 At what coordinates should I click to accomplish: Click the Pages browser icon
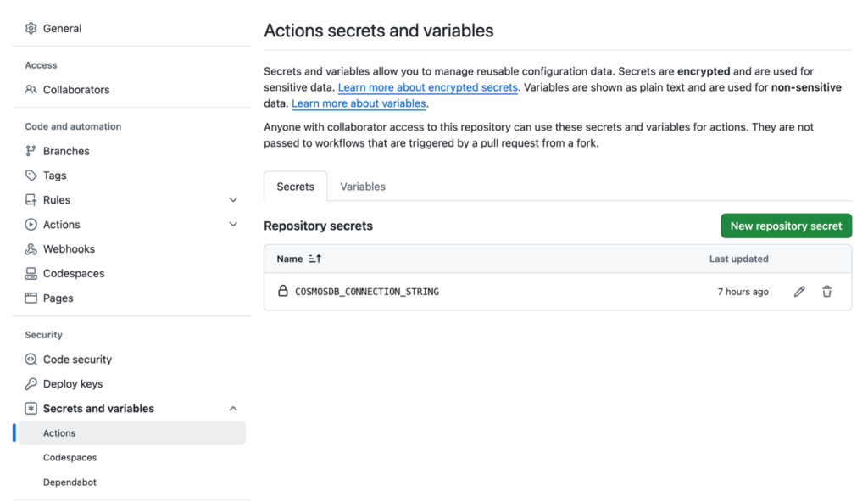coord(30,298)
